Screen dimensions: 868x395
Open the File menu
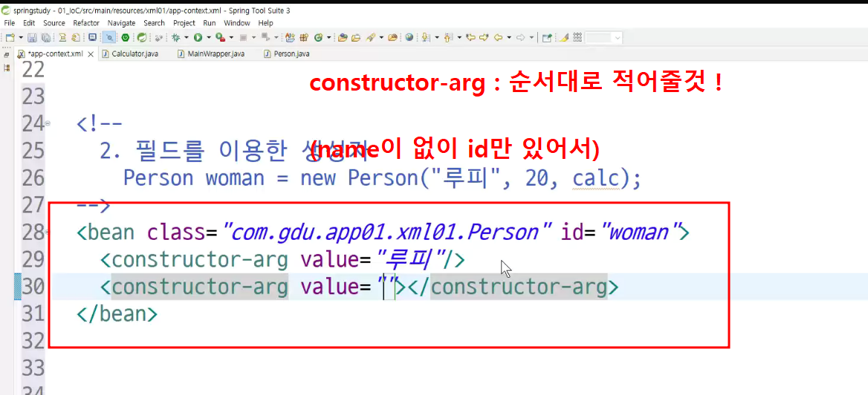[x=10, y=23]
